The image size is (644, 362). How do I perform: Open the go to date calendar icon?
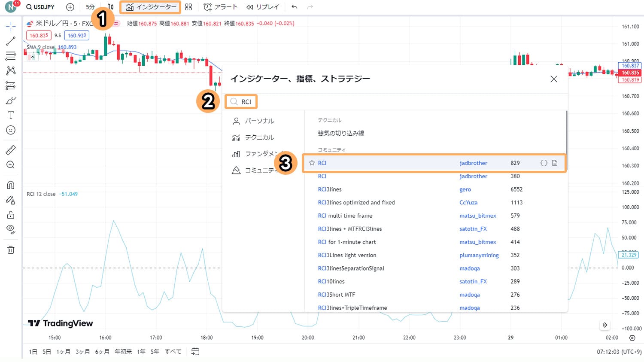coord(195,352)
